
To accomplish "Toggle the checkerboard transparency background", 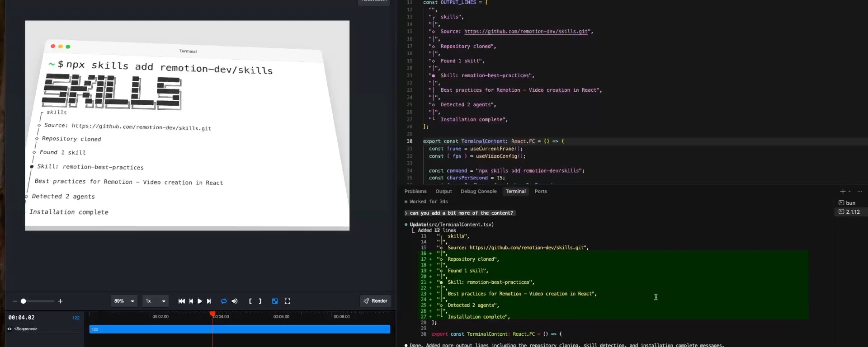I will [275, 301].
